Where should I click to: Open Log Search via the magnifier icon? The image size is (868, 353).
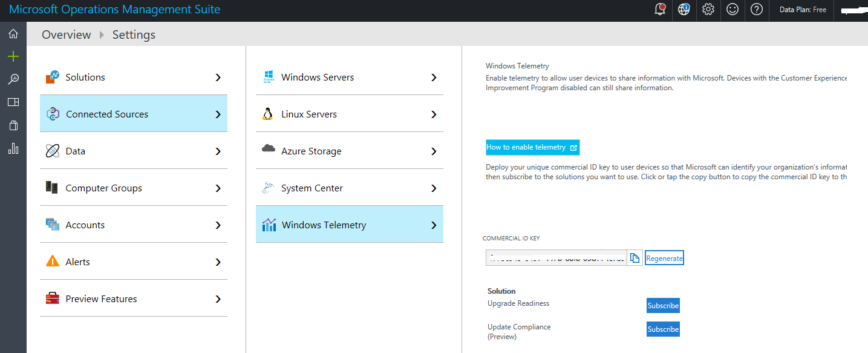point(13,79)
